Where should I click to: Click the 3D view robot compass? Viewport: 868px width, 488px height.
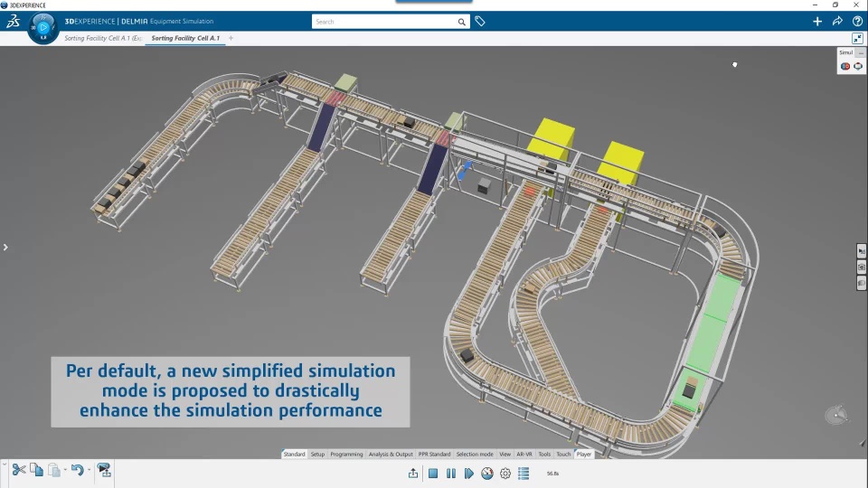[x=836, y=415]
